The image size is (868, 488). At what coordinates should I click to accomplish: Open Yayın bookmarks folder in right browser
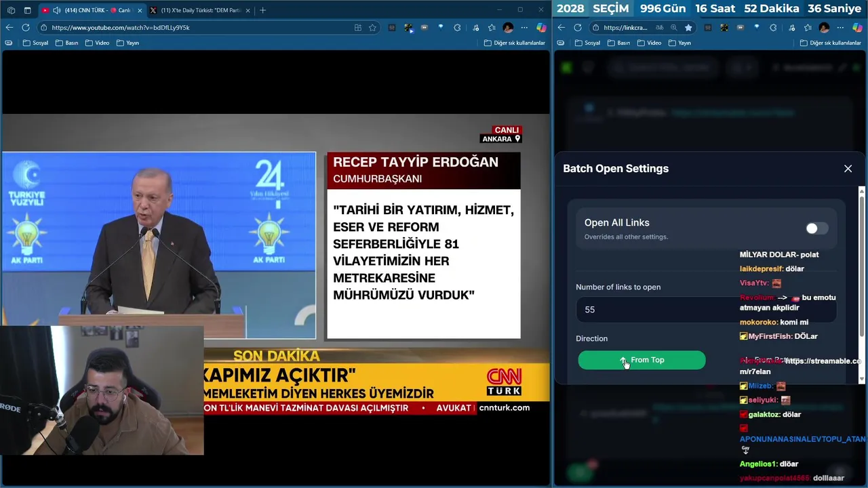(x=679, y=43)
